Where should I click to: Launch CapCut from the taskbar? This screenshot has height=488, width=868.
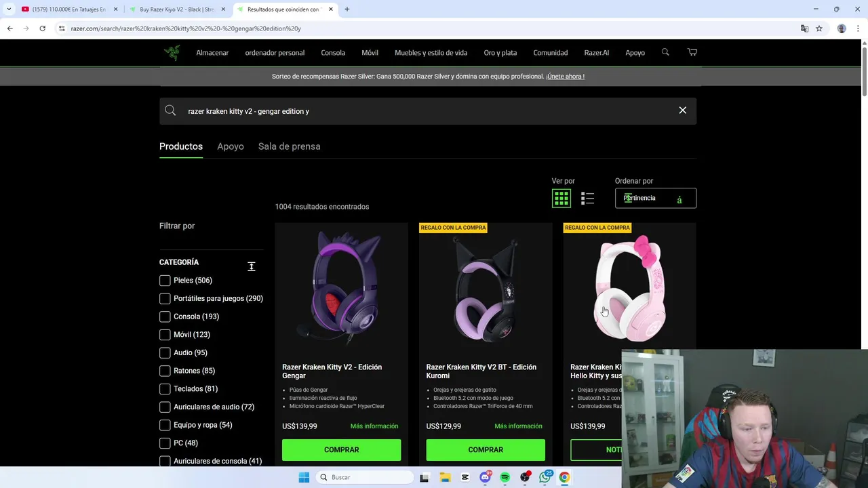coord(465,477)
